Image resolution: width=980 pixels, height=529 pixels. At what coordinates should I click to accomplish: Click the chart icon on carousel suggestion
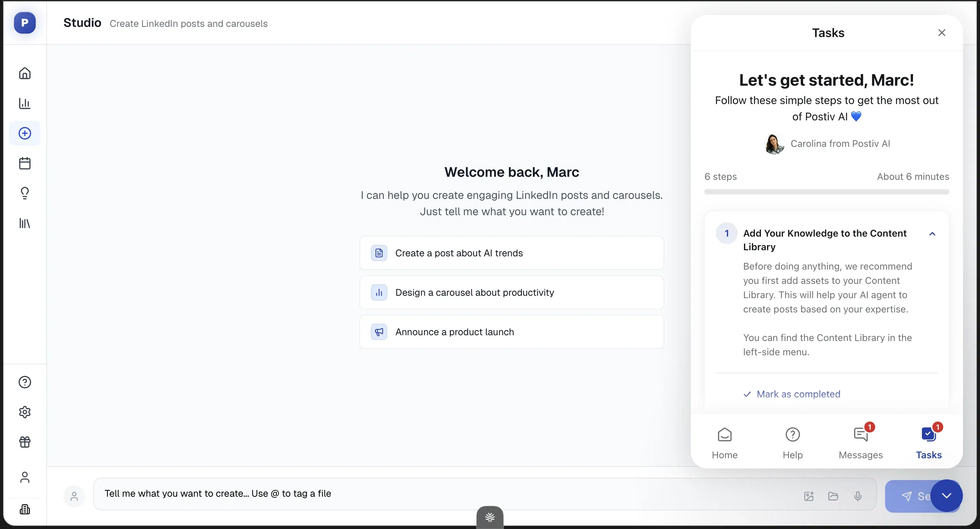[379, 293]
